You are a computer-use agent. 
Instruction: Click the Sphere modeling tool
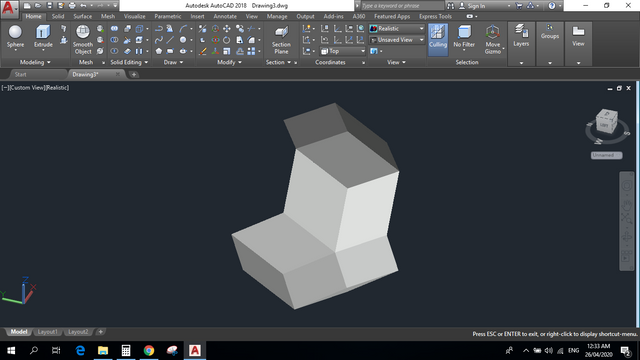tap(15, 37)
